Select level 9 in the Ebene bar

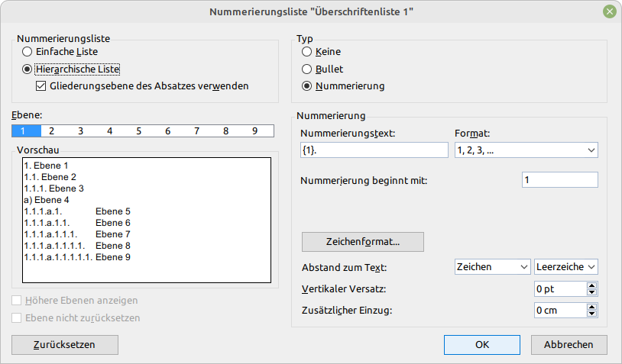tap(254, 131)
